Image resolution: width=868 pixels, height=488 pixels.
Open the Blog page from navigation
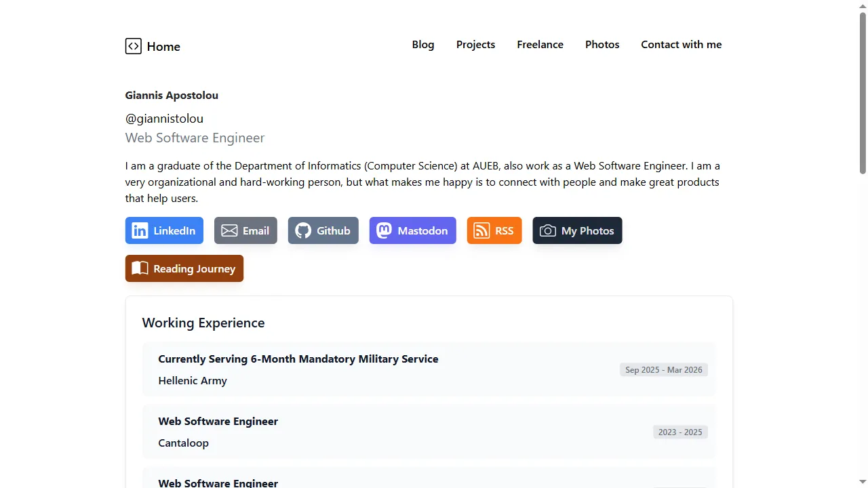422,45
